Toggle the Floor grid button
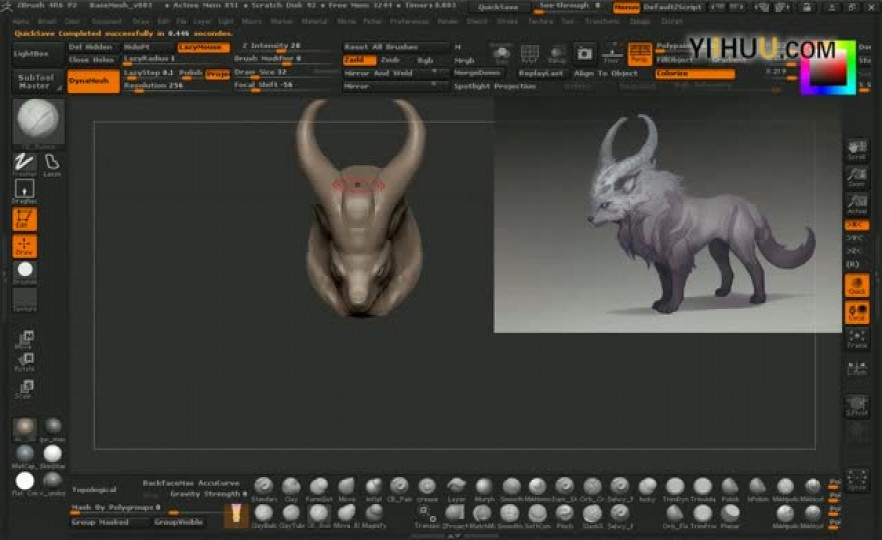The width and height of the screenshot is (882, 540). (612, 53)
